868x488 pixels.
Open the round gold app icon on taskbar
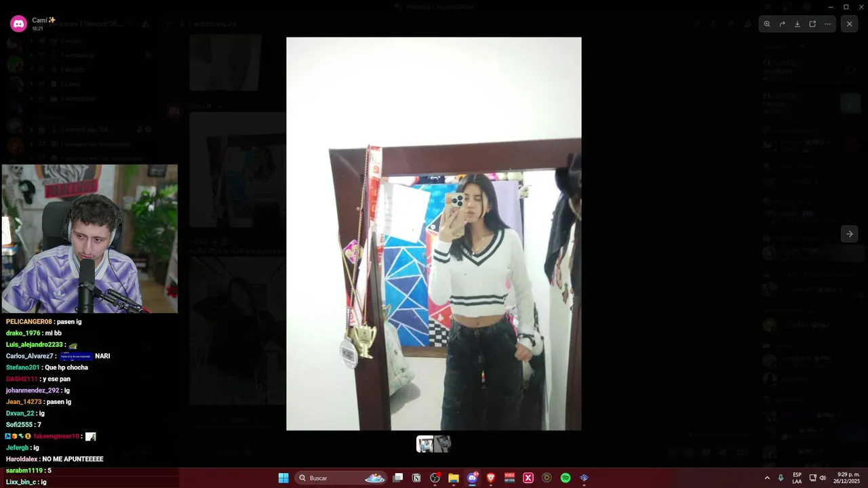click(x=547, y=478)
